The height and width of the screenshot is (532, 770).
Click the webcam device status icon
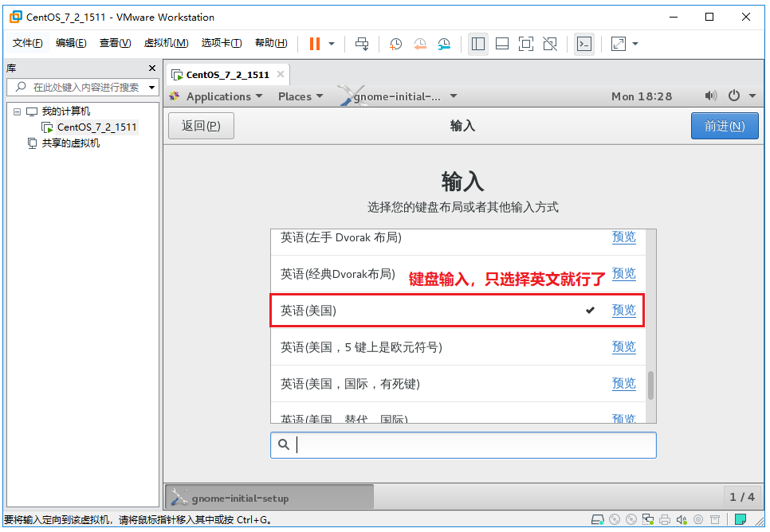click(x=698, y=520)
